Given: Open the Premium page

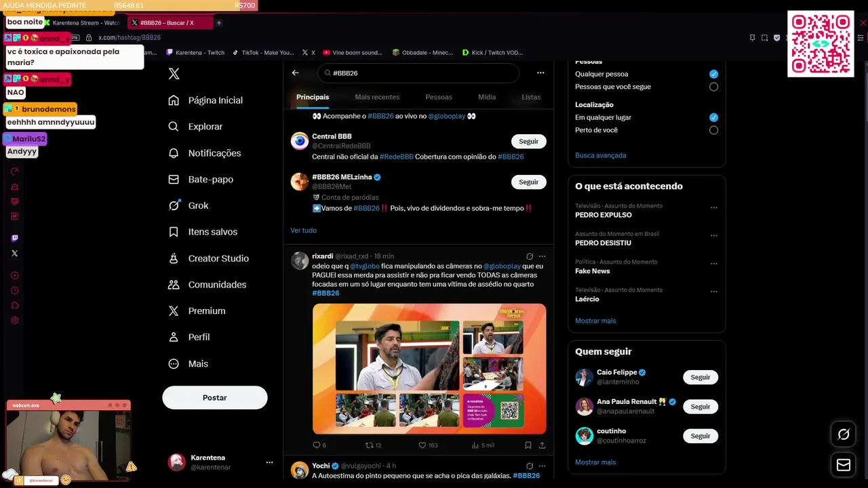Looking at the screenshot, I should (197, 311).
